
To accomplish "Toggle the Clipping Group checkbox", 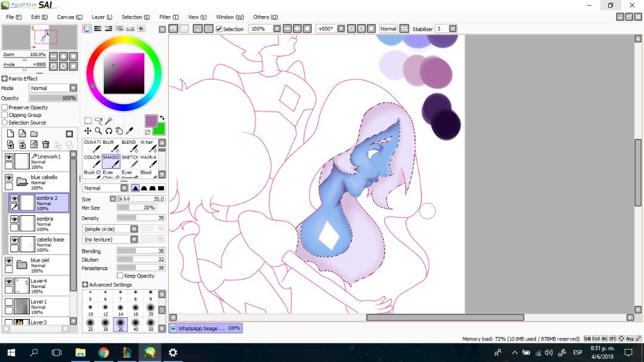I will point(5,115).
